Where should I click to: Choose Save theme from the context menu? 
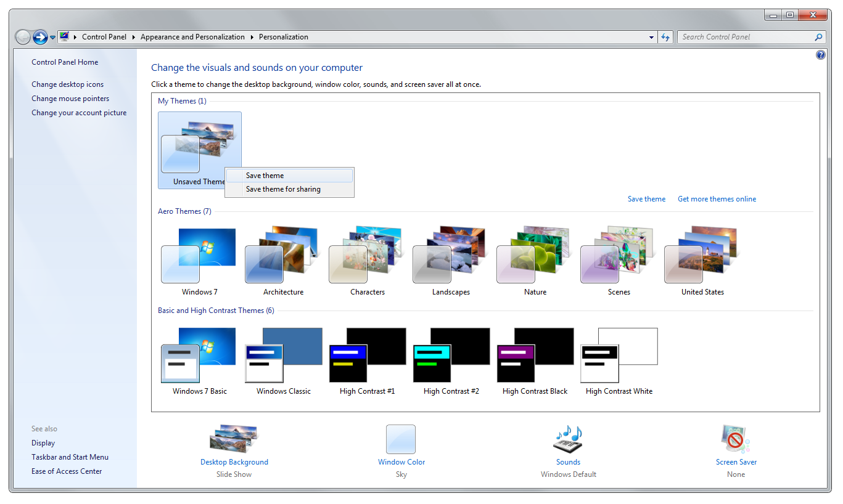tap(289, 176)
